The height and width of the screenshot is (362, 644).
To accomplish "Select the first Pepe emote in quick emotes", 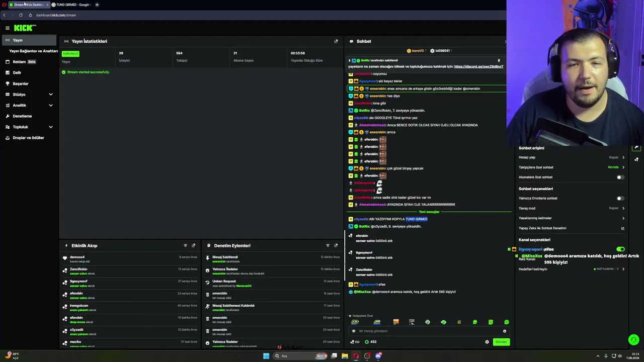I will [x=355, y=322].
